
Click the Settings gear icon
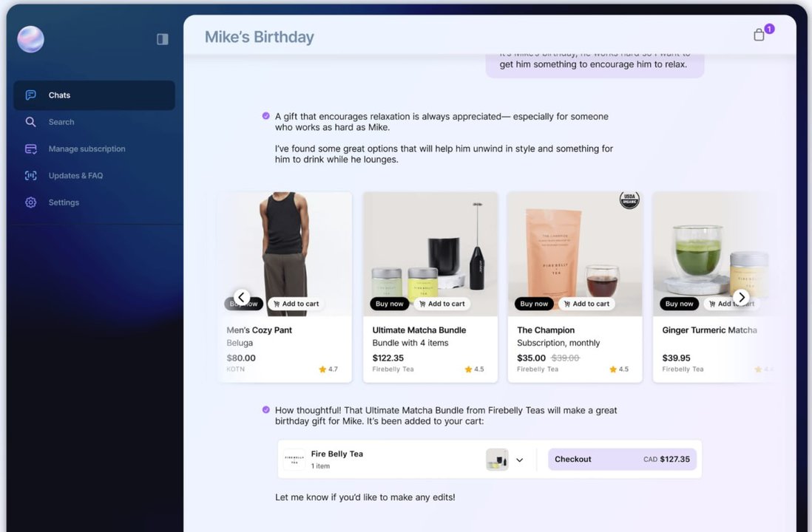pos(31,202)
